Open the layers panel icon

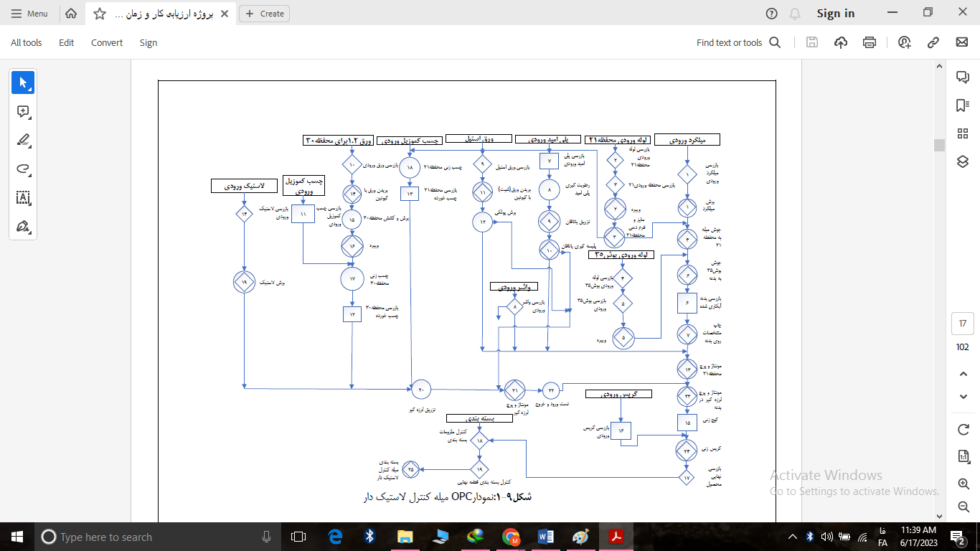(963, 161)
